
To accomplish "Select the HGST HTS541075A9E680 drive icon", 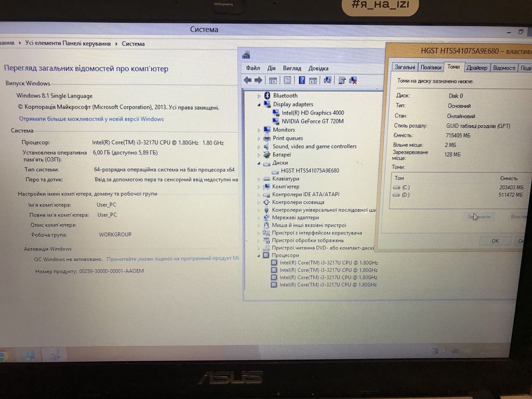I will pyautogui.click(x=275, y=171).
